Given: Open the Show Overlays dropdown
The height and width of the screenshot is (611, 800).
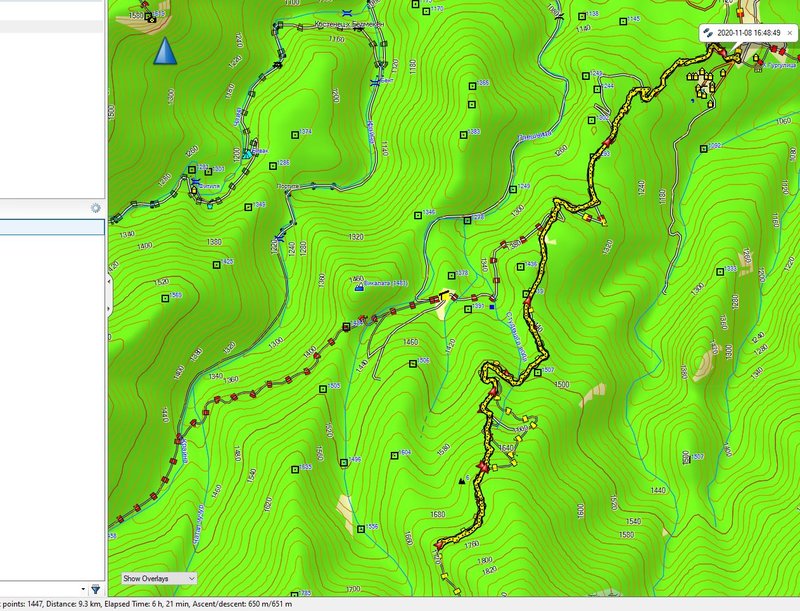Looking at the screenshot, I should coord(158,578).
